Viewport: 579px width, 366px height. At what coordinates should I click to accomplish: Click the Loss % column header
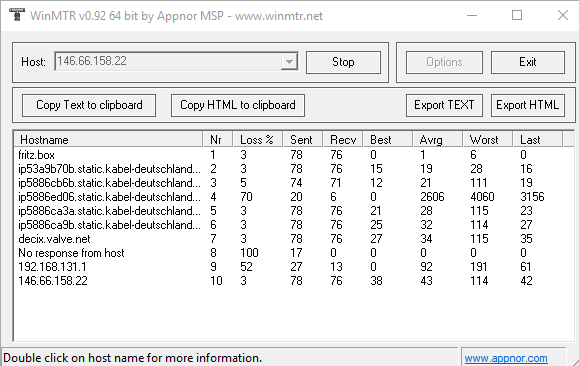pos(258,140)
